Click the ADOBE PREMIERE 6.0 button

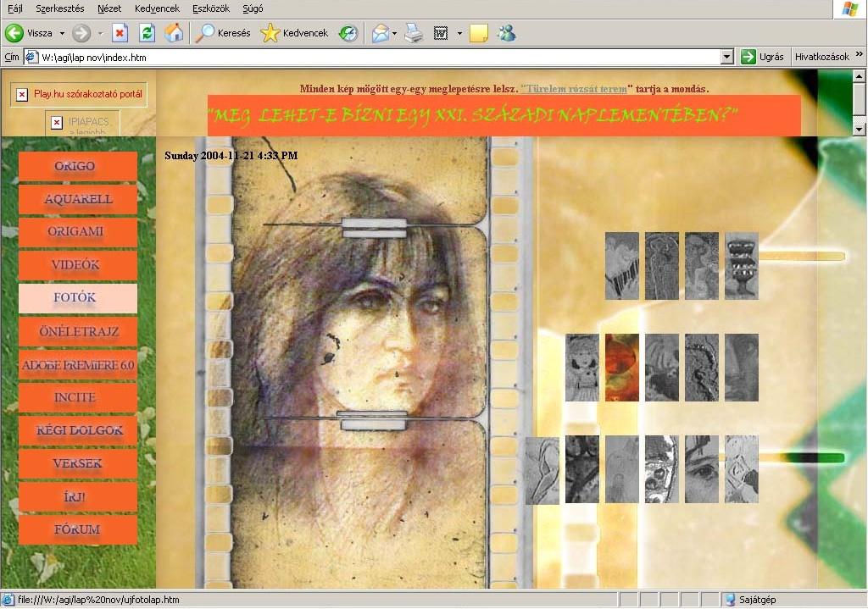pyautogui.click(x=78, y=364)
